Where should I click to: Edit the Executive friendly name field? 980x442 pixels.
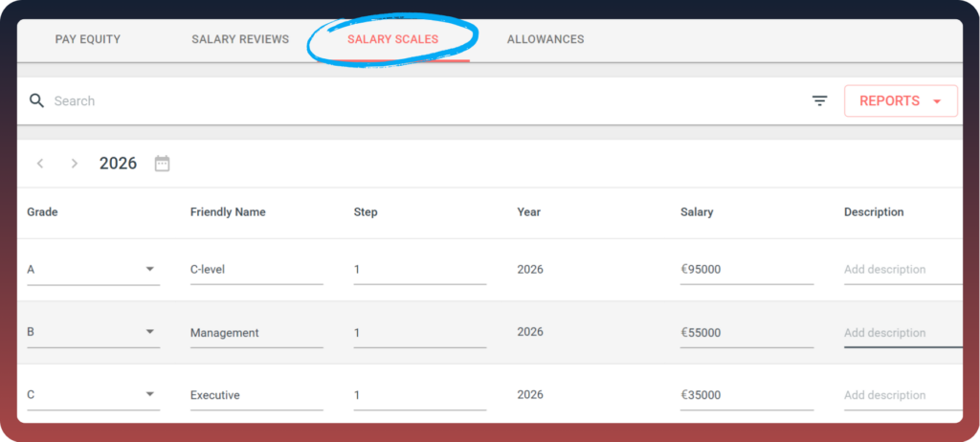[x=256, y=394]
